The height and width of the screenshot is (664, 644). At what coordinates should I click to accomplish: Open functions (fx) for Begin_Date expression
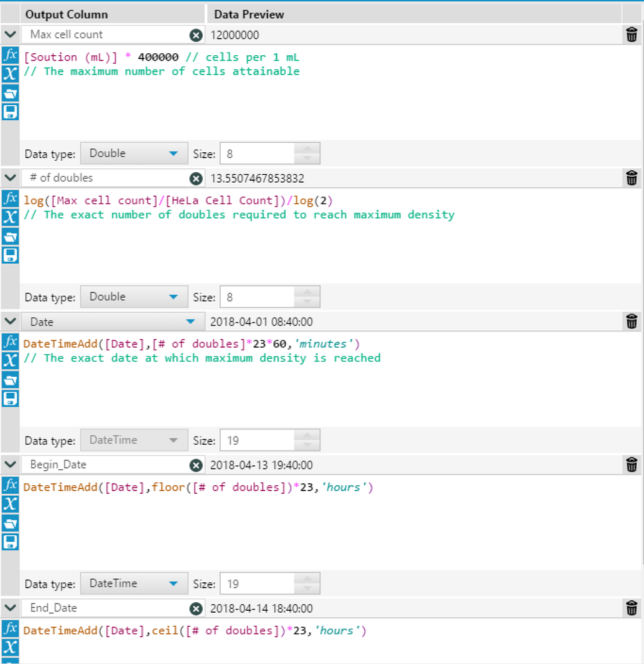tap(10, 485)
